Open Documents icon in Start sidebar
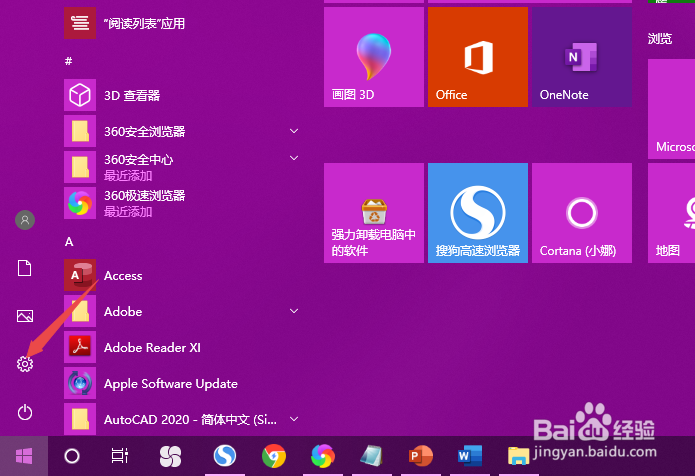The width and height of the screenshot is (695, 476). 24,268
